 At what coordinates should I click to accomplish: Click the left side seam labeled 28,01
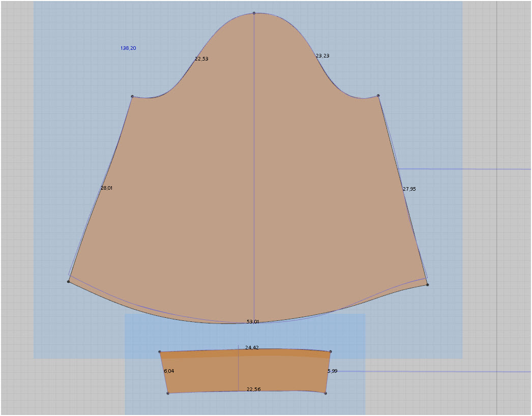point(106,188)
